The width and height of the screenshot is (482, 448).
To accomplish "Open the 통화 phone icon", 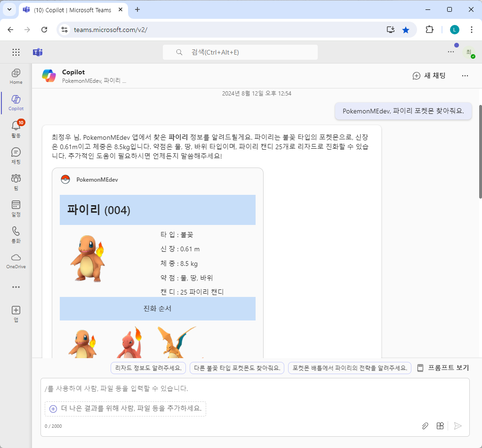I will 16,235.
